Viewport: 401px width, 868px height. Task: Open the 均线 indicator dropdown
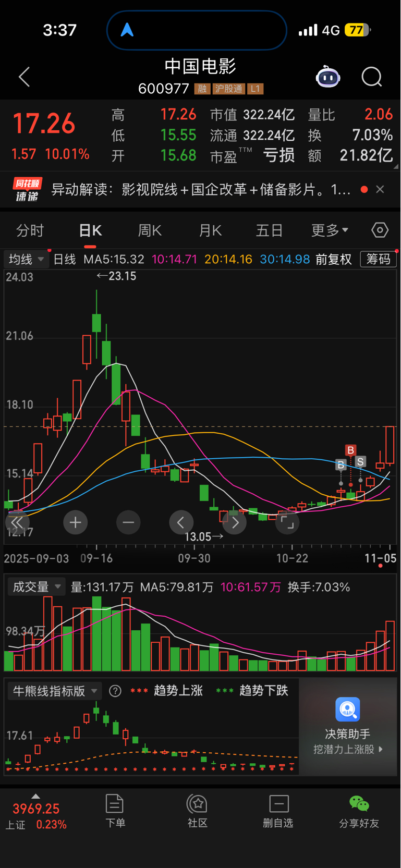tap(26, 259)
